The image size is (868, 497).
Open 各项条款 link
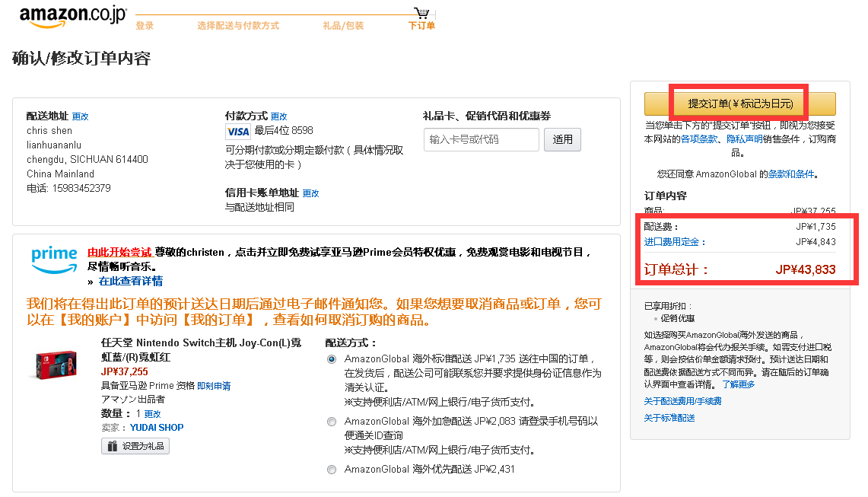699,139
